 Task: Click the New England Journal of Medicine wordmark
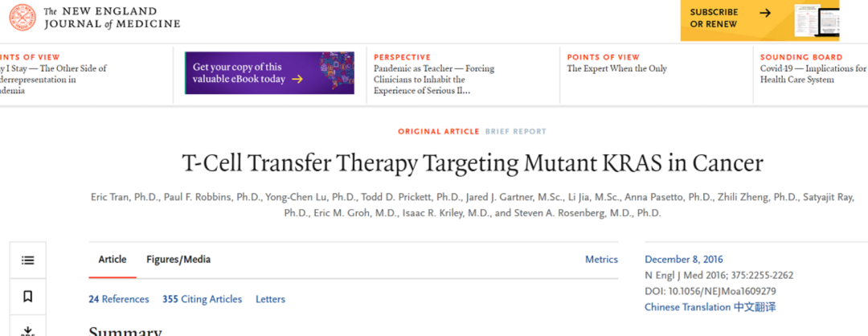[112, 18]
